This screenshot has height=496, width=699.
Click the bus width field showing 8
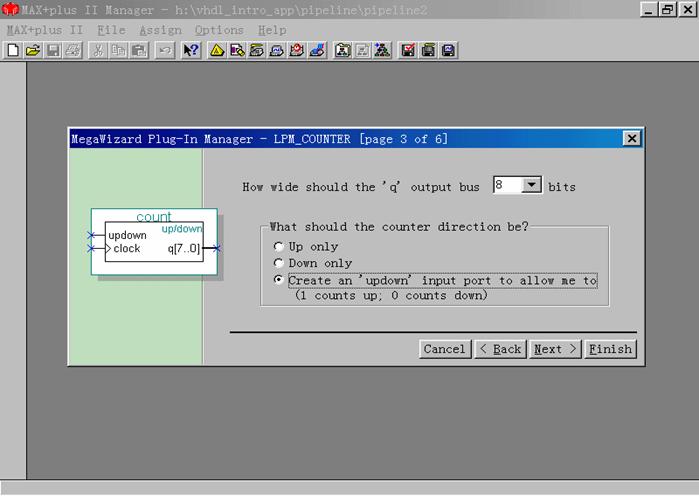click(508, 185)
